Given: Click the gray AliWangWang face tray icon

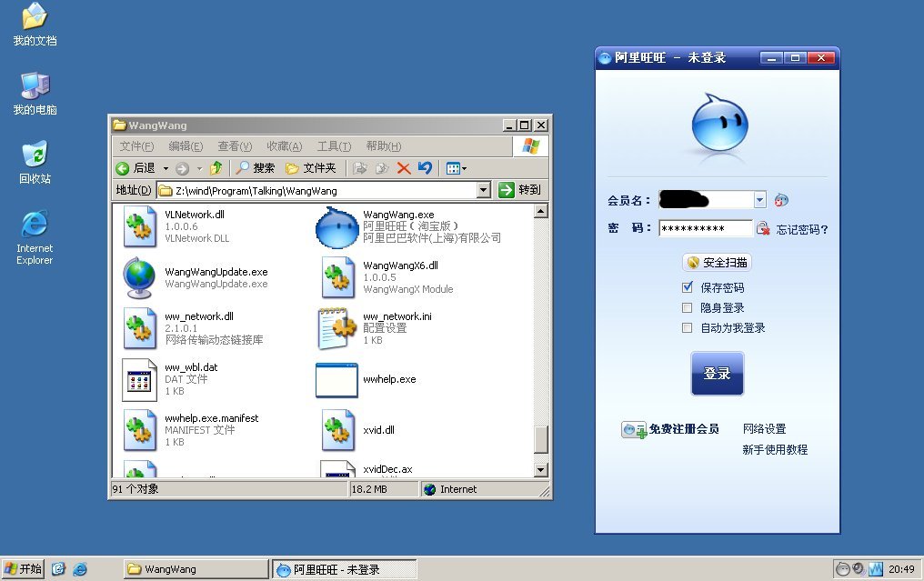Looking at the screenshot, I should 843,568.
